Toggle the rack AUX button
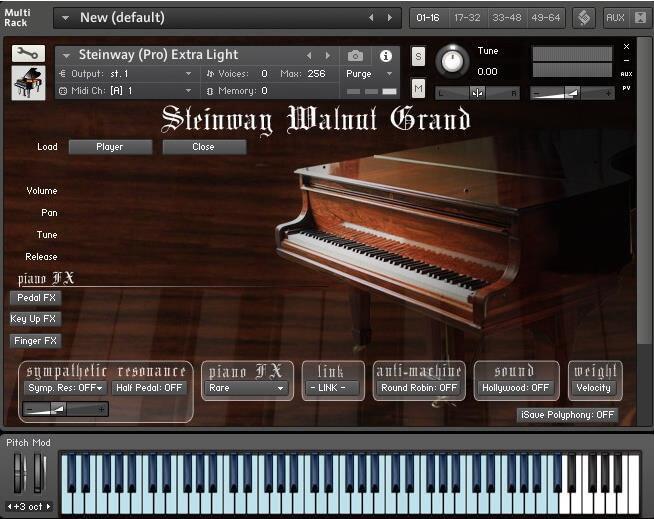This screenshot has height=519, width=654. pos(615,18)
